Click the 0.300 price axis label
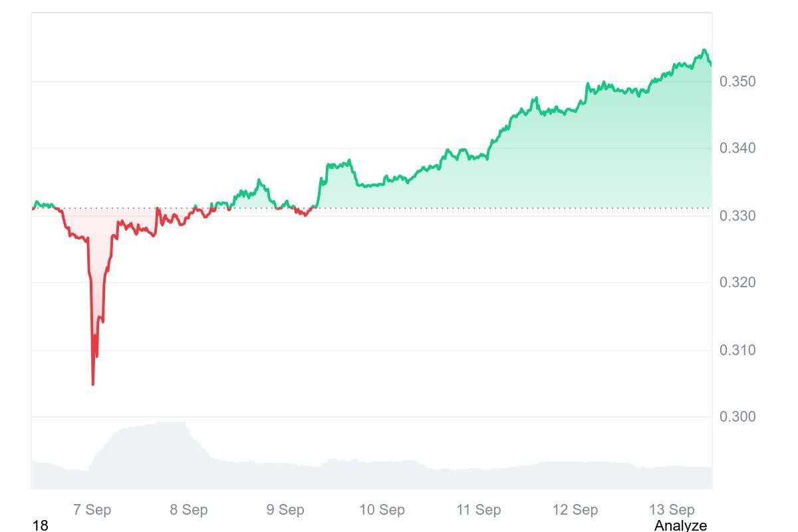This screenshot has width=798, height=532. tap(737, 416)
